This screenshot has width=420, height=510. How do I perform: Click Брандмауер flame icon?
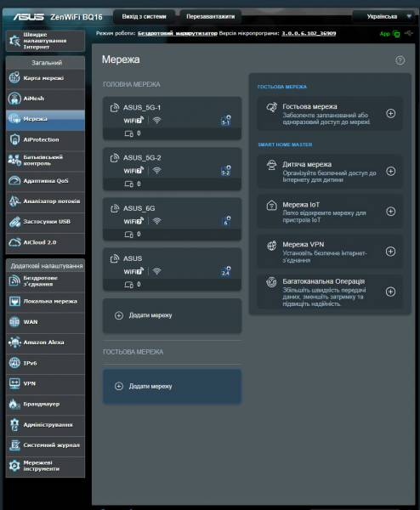tap(14, 404)
